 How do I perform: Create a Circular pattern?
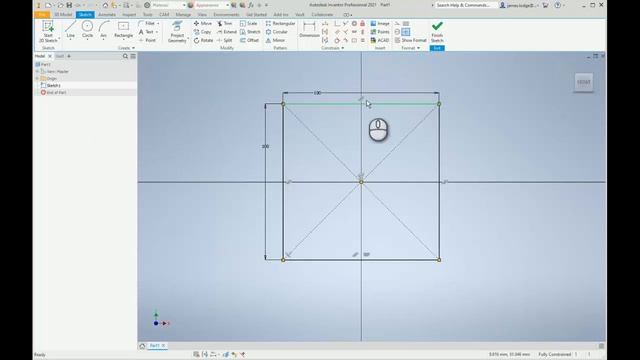point(276,32)
